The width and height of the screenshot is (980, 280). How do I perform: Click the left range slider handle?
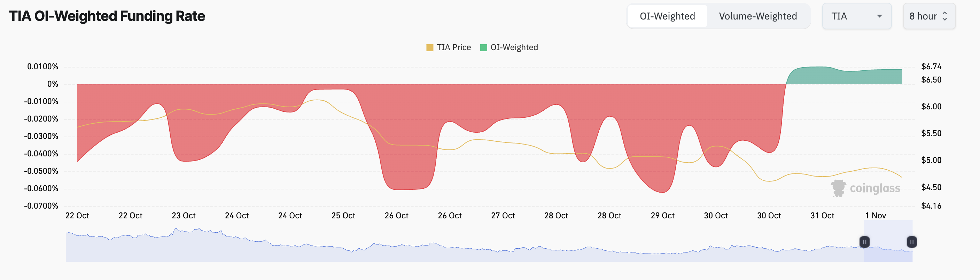tap(864, 242)
